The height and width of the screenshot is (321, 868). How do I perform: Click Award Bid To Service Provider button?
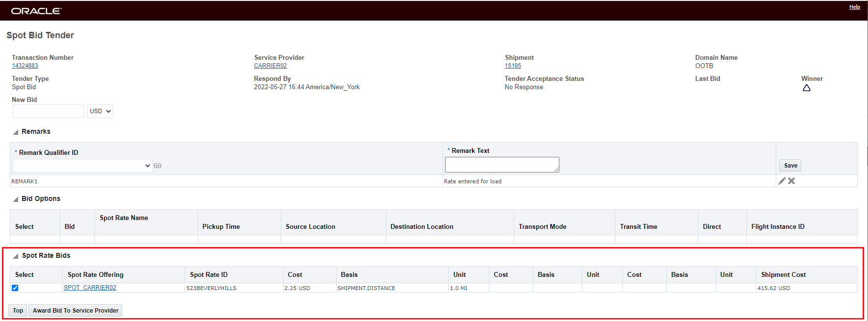[76, 311]
